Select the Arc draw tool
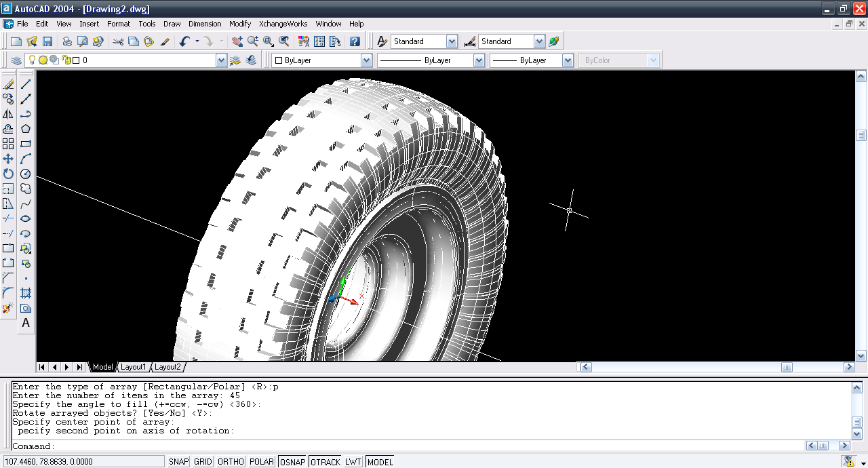The height and width of the screenshot is (468, 868). (26, 159)
